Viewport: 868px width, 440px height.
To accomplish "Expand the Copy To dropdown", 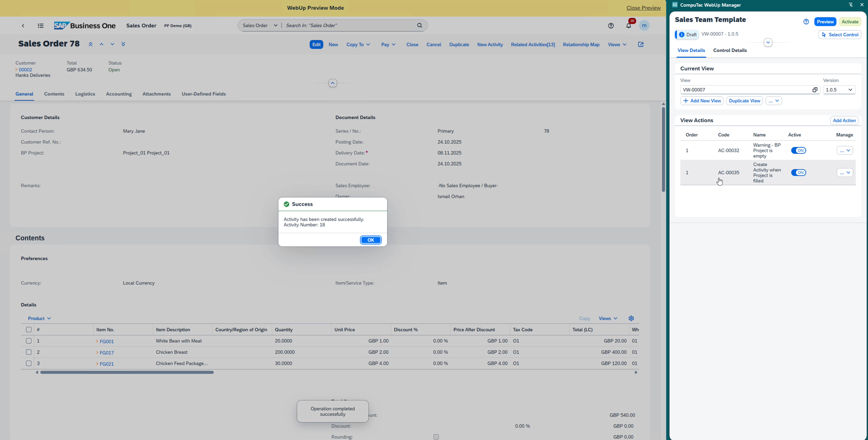I will (x=358, y=44).
